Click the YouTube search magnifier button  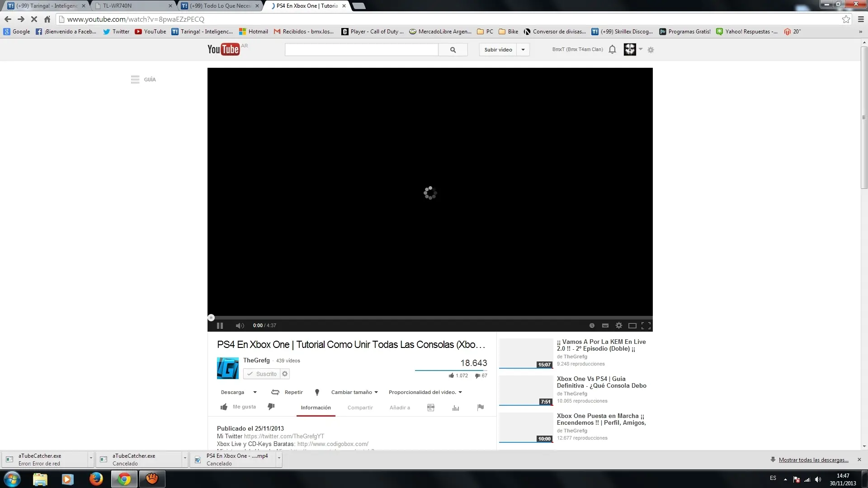[453, 50]
